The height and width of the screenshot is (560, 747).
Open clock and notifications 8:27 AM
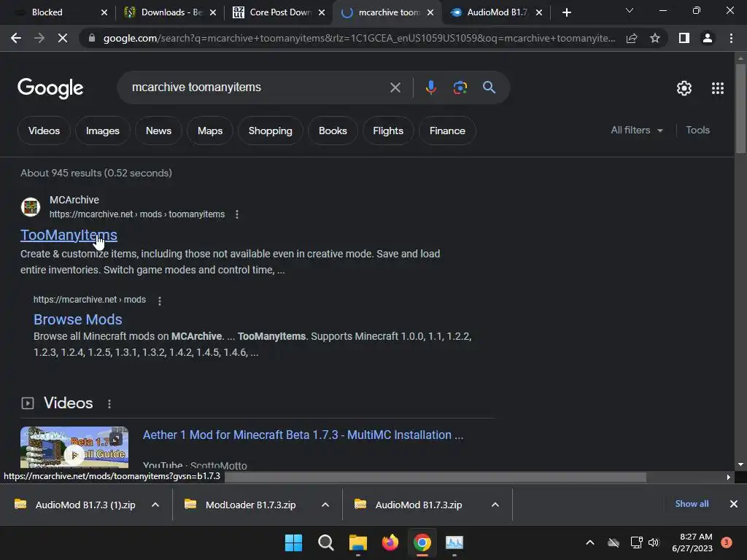pos(692,542)
